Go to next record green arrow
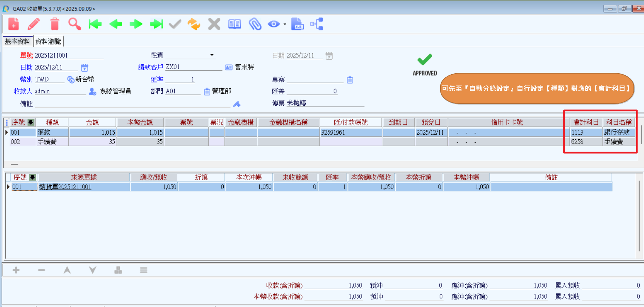Image resolution: width=644 pixels, height=307 pixels. coord(136,24)
